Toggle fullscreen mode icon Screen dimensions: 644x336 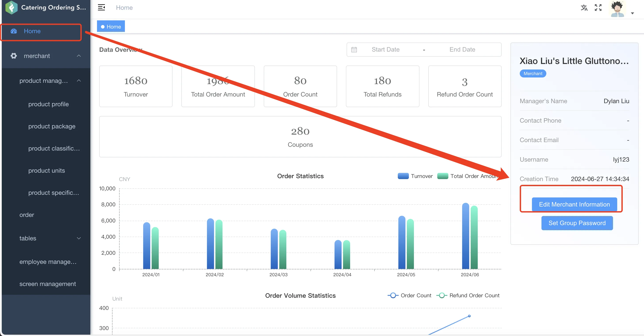pyautogui.click(x=598, y=8)
